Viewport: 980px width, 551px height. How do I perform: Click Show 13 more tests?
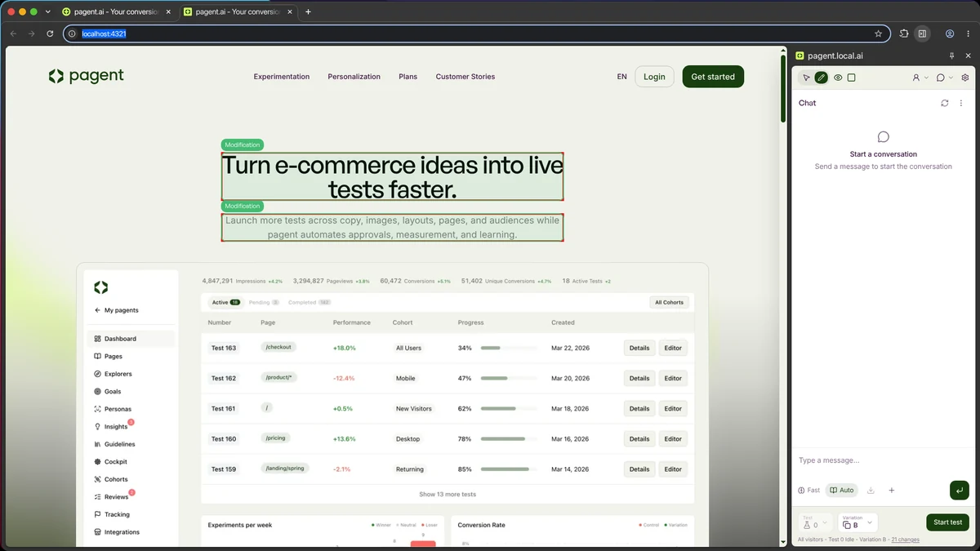[x=448, y=494]
